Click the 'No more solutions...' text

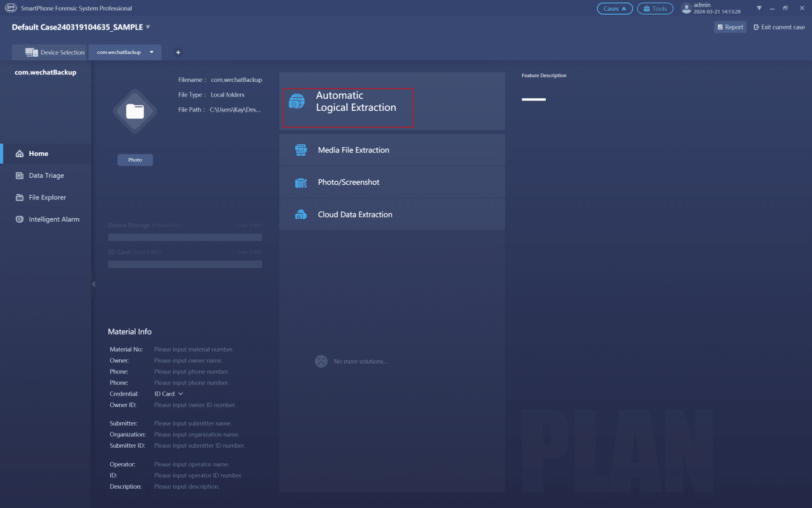pyautogui.click(x=361, y=361)
